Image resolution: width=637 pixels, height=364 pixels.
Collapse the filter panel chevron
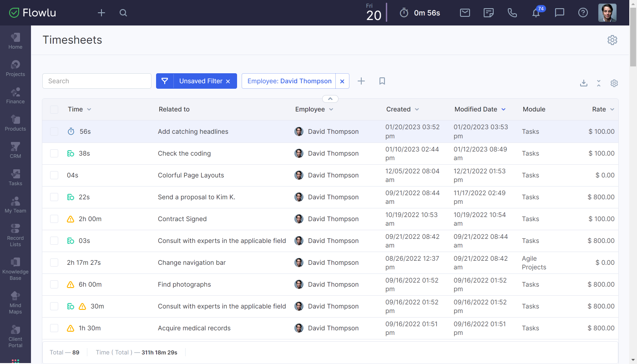click(x=330, y=99)
